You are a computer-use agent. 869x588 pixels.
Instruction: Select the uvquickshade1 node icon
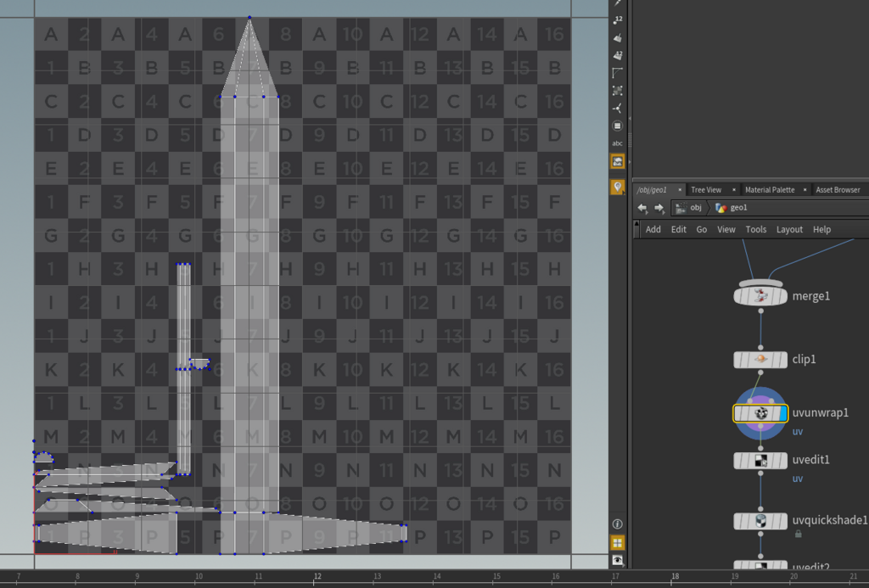click(x=760, y=521)
